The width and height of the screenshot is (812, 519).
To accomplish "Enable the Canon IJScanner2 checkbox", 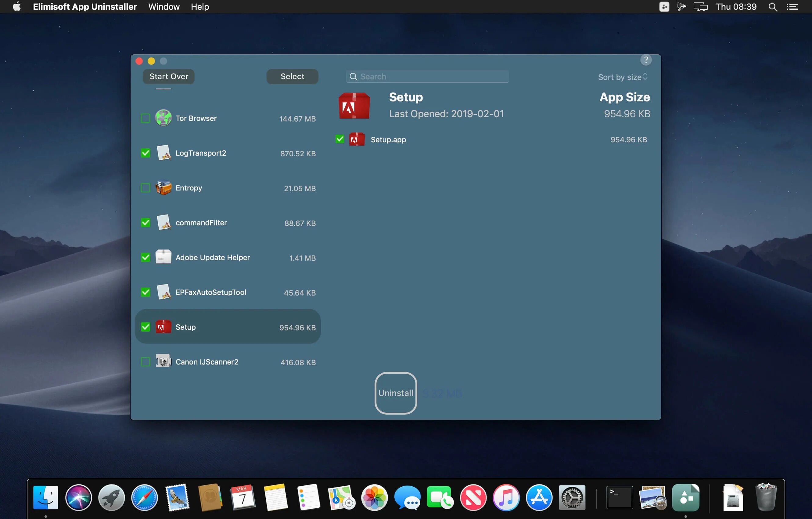I will [145, 361].
